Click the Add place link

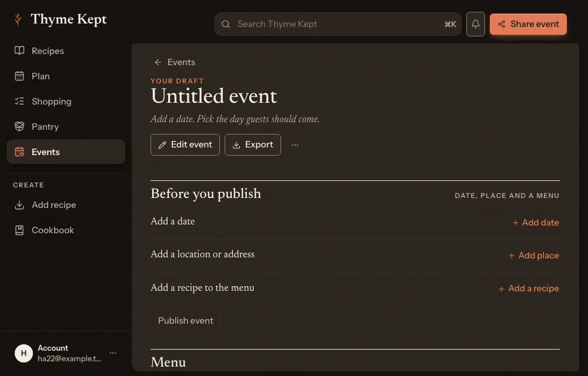534,256
